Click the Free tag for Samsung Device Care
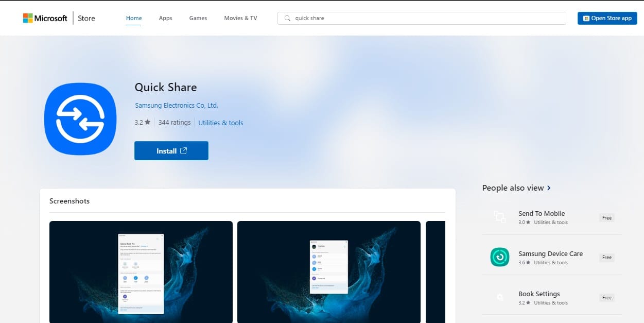The height and width of the screenshot is (323, 644). coord(607,258)
